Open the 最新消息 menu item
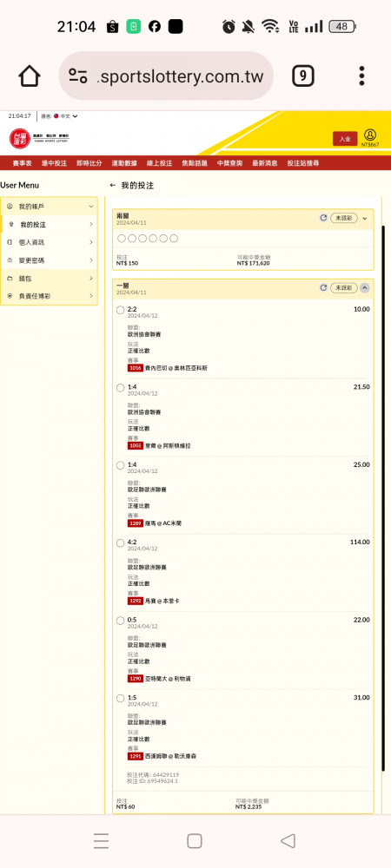 tap(265, 163)
